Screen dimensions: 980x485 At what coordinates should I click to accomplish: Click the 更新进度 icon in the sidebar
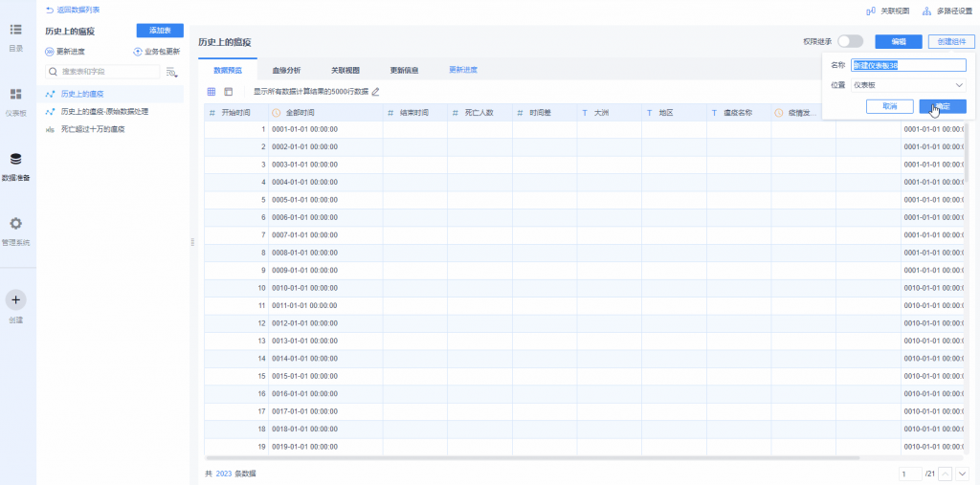50,52
